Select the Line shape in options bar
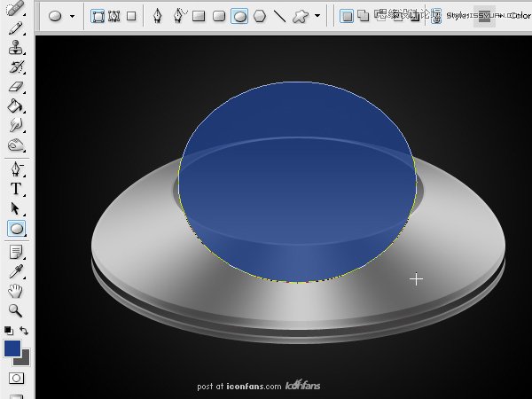 point(279,16)
